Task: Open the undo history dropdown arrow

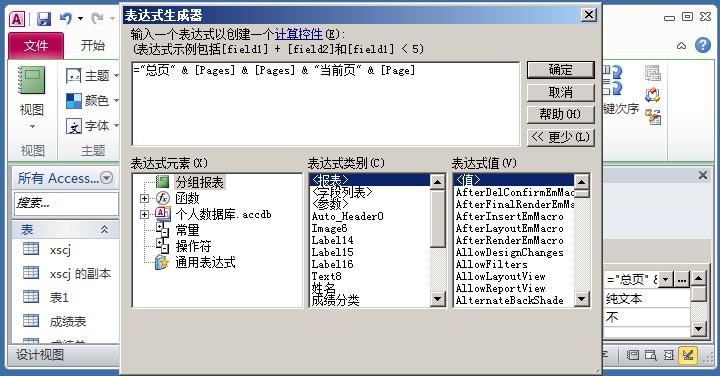Action: point(80,19)
